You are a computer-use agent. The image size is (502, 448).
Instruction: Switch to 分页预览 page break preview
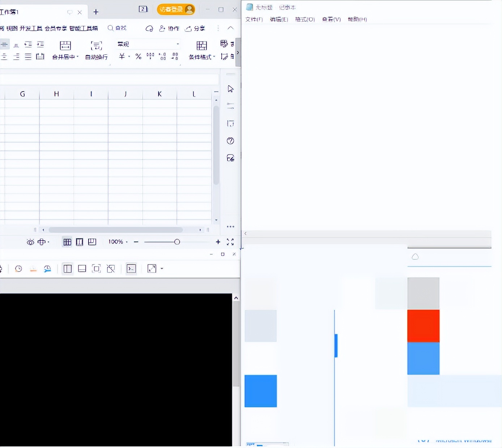(x=92, y=242)
